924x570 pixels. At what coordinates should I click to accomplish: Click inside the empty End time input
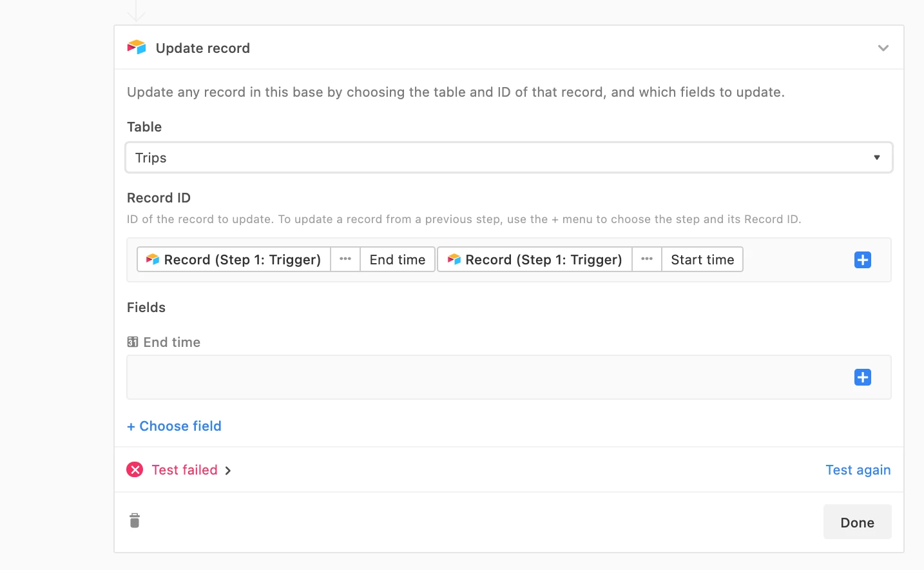[x=490, y=377]
